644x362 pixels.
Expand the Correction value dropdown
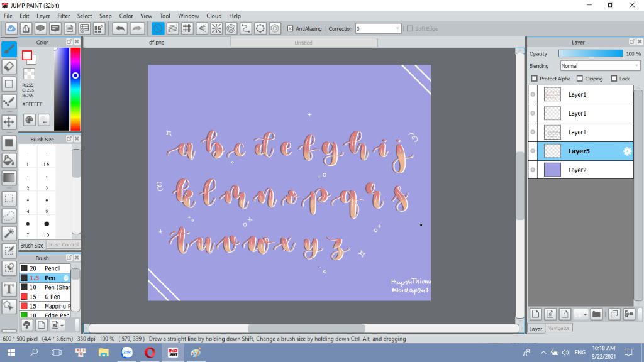(x=397, y=28)
